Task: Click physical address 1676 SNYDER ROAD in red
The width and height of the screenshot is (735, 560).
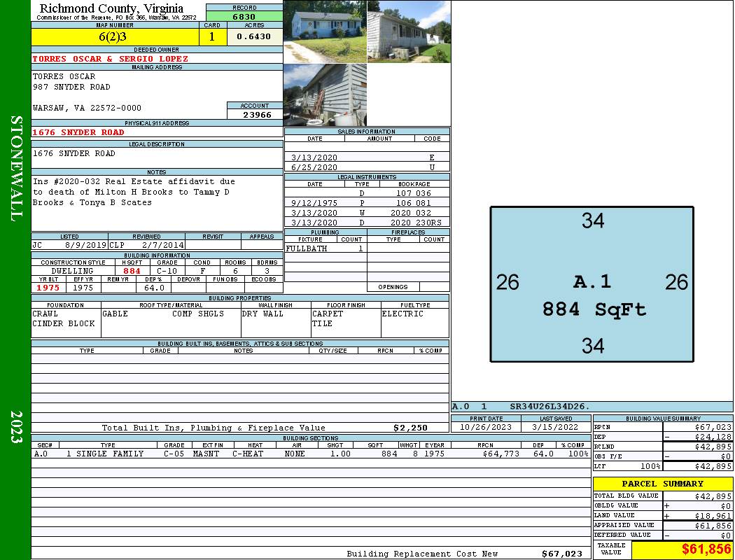Action: [78, 132]
